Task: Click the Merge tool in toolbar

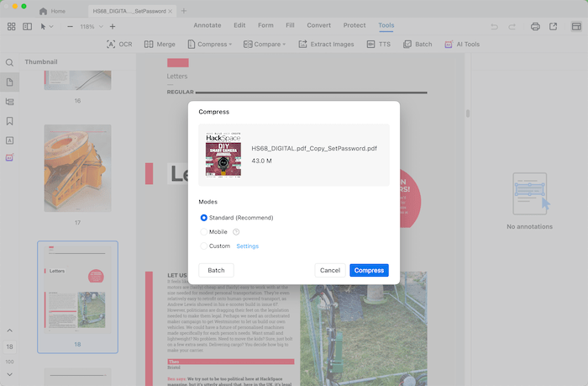Action: pyautogui.click(x=160, y=44)
